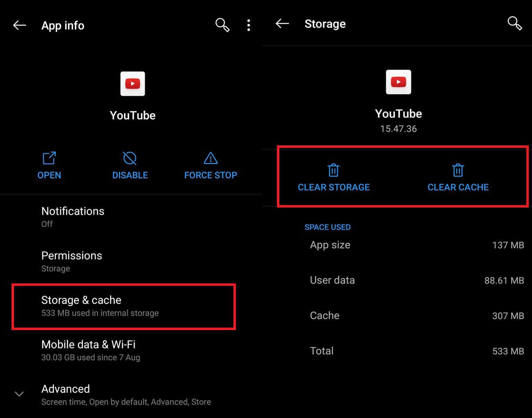Tap 'Screen time, Open by default' subtitle
Viewport: 532px width, 418px height.
coord(126,402)
